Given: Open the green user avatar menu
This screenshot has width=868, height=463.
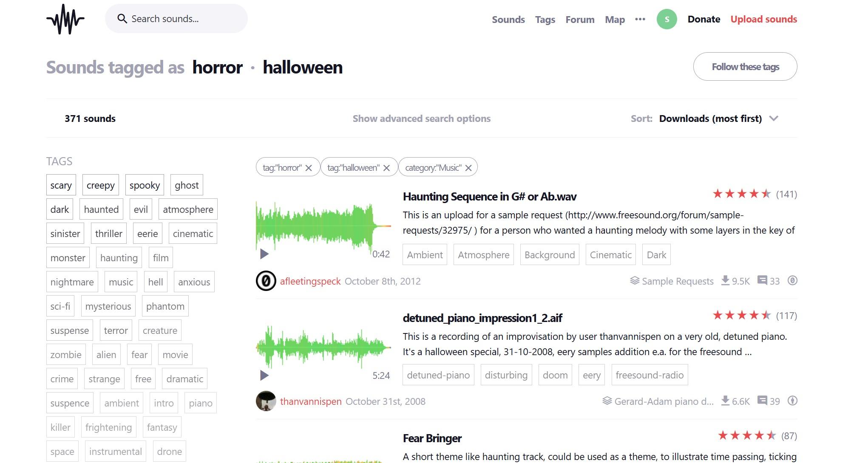Looking at the screenshot, I should pos(667,19).
